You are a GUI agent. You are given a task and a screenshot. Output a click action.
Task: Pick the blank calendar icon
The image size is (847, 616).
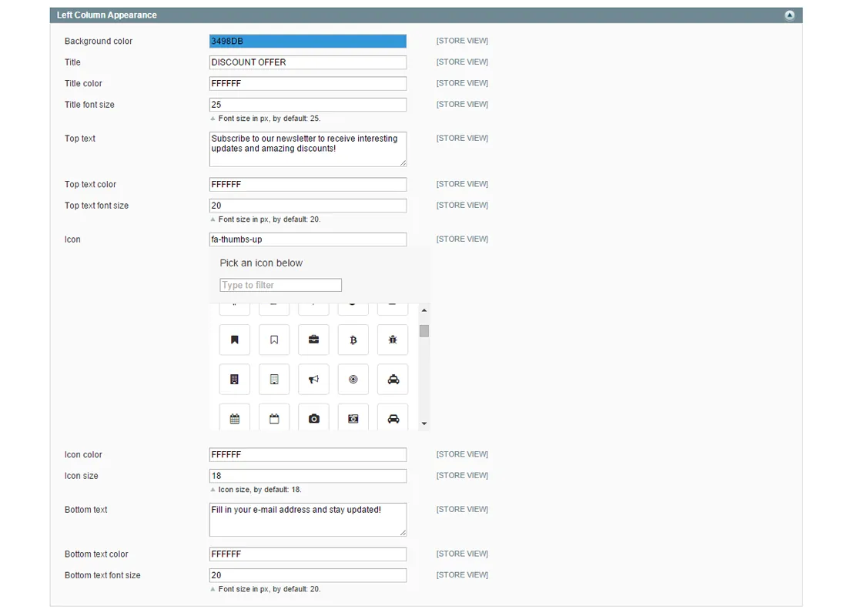[x=274, y=417]
